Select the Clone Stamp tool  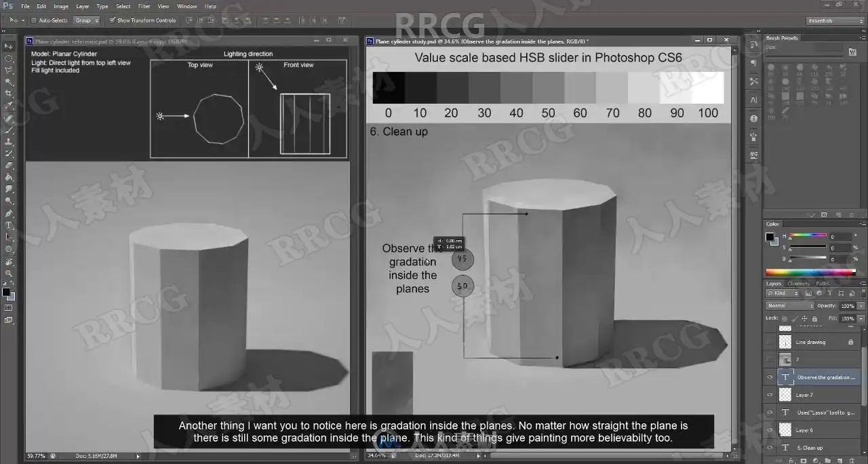coord(9,141)
